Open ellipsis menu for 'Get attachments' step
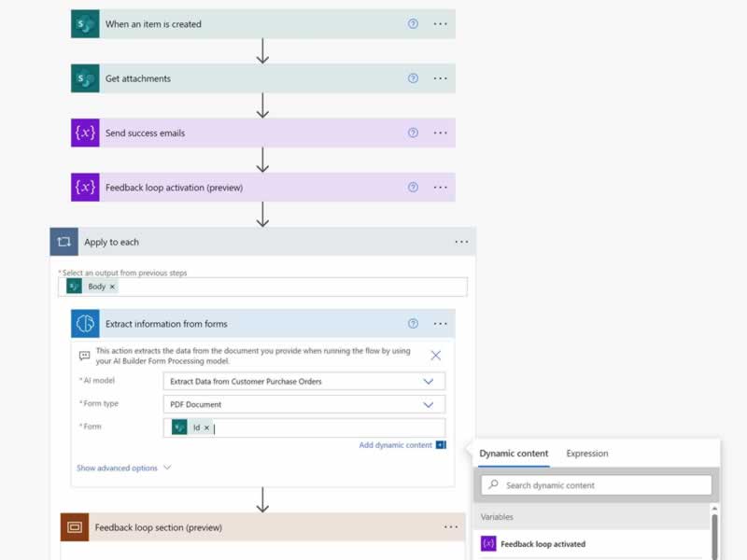747x560 pixels. pyautogui.click(x=441, y=78)
